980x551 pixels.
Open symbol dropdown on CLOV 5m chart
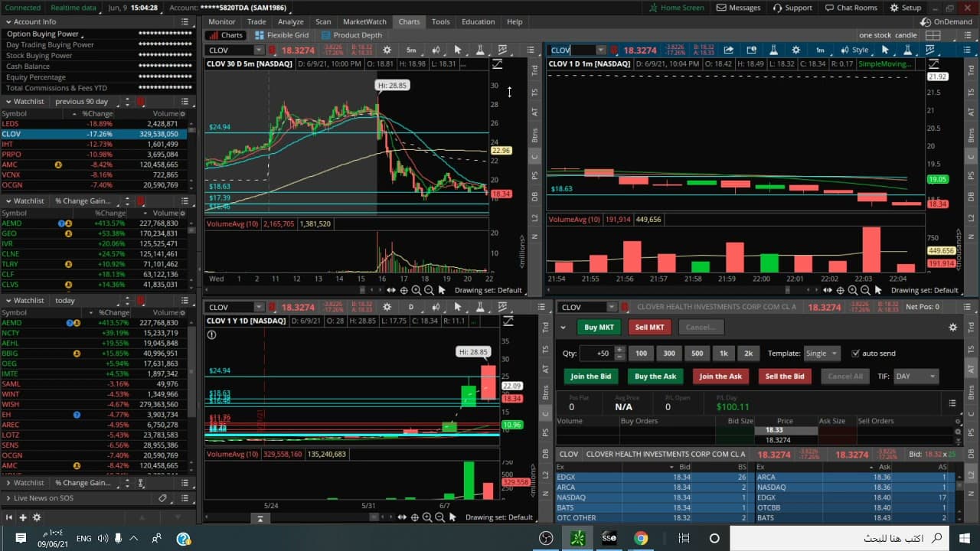point(259,50)
